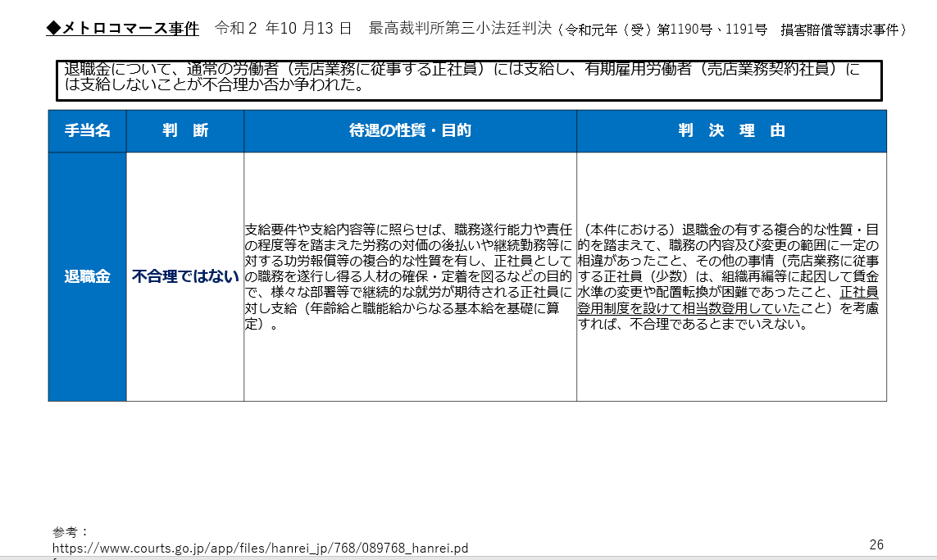
Task: Click the underlined 正社員登用制度 phrase
Action: pyautogui.click(x=728, y=300)
